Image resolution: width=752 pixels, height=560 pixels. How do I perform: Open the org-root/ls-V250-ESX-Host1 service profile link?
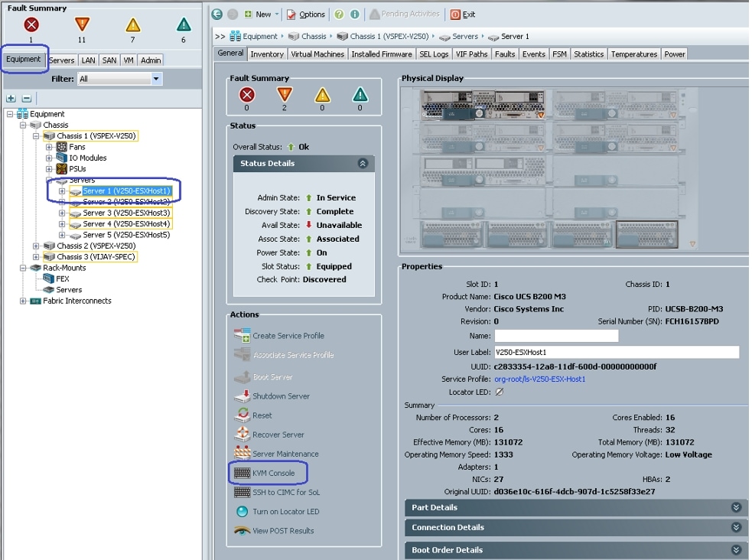point(540,379)
